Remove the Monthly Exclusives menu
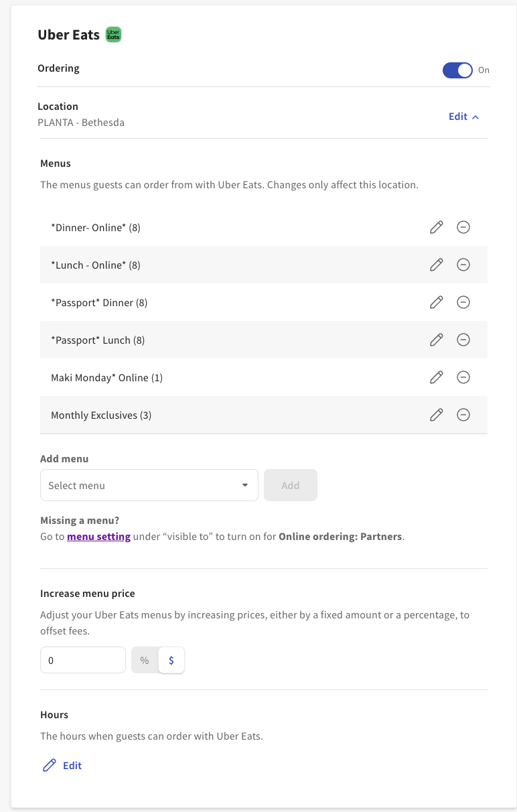The width and height of the screenshot is (517, 812). click(463, 415)
